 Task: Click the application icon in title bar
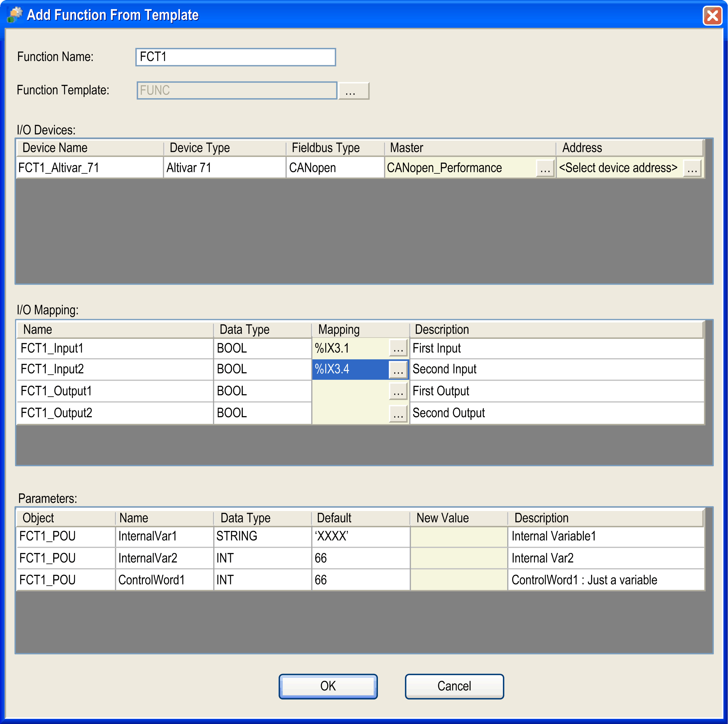click(x=15, y=15)
